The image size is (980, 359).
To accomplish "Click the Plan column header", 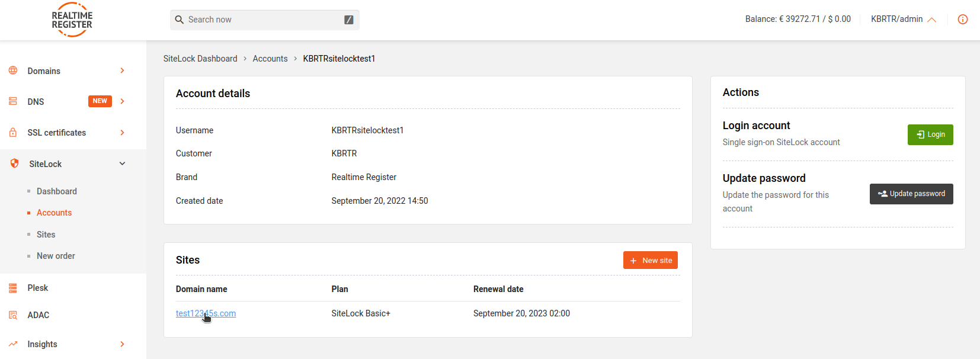I will tap(340, 289).
